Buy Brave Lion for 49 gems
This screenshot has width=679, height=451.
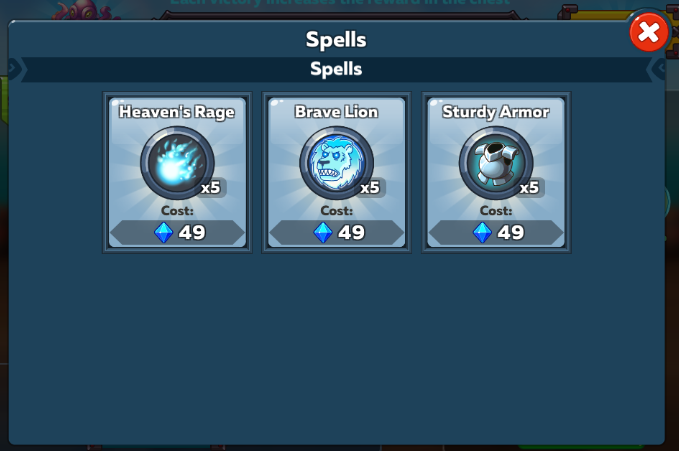point(337,233)
